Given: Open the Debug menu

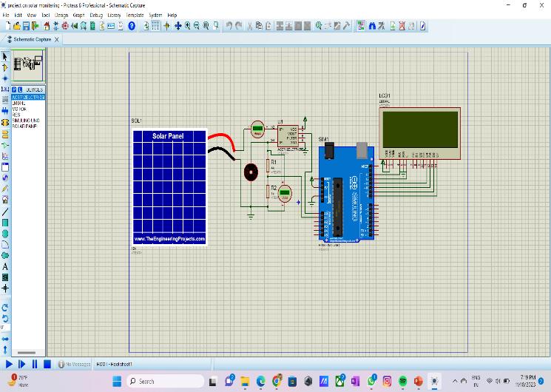Looking at the screenshot, I should point(95,15).
